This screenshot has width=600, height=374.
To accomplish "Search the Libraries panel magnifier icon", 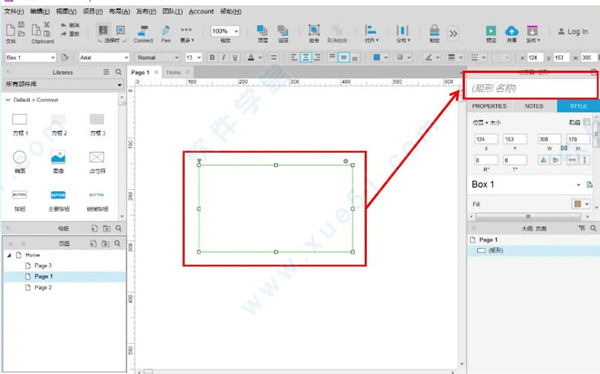I will (x=119, y=72).
